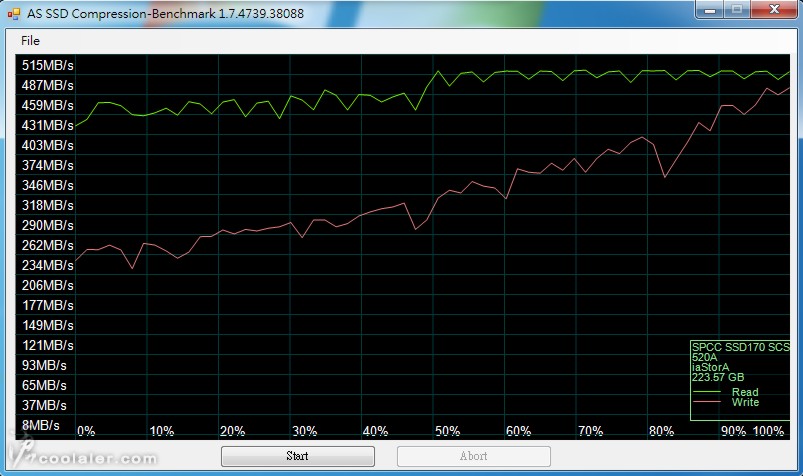
Task: Click the 374MB/s axis label
Action: coord(48,165)
